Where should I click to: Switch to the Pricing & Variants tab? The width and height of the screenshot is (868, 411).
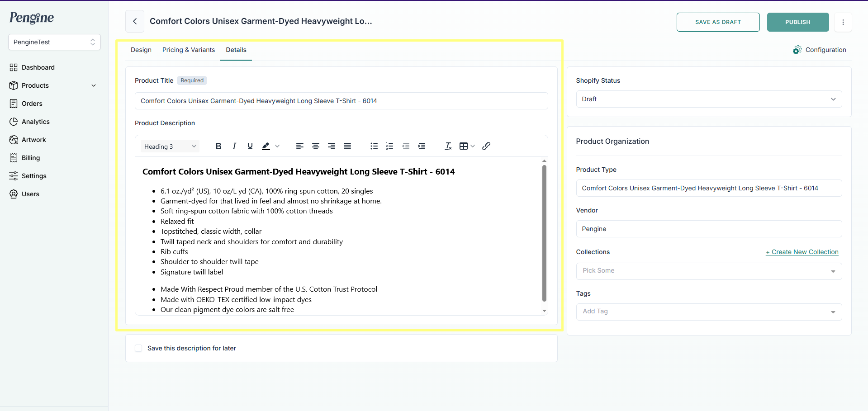(189, 50)
